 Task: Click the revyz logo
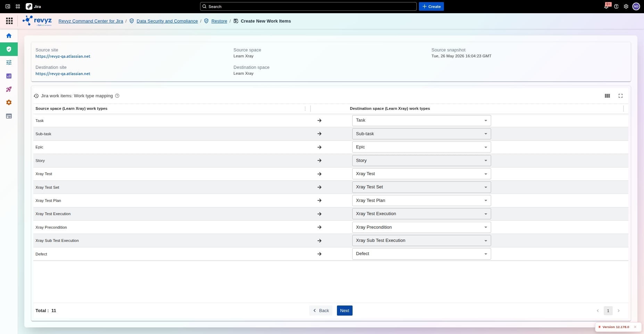pyautogui.click(x=37, y=21)
